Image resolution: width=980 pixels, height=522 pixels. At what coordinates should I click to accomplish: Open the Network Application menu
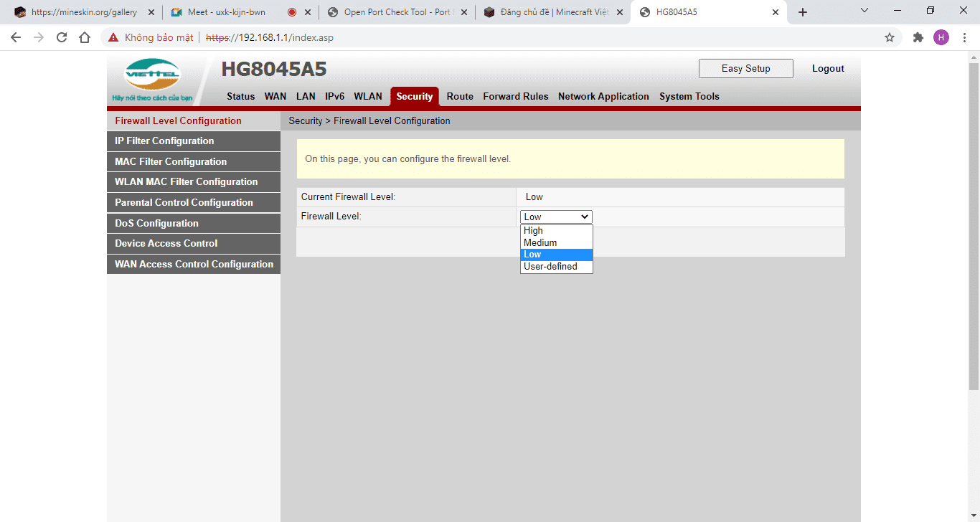tap(603, 96)
